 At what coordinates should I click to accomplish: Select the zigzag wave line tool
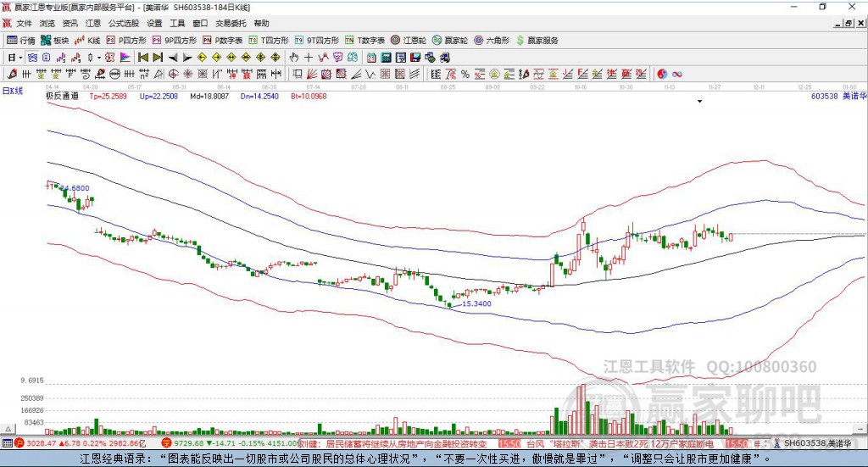(370, 74)
